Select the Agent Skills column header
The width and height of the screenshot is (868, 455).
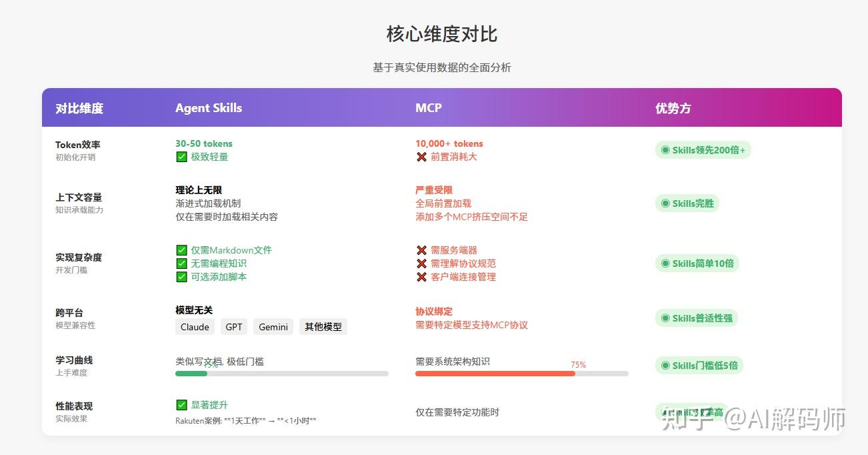[x=208, y=107]
